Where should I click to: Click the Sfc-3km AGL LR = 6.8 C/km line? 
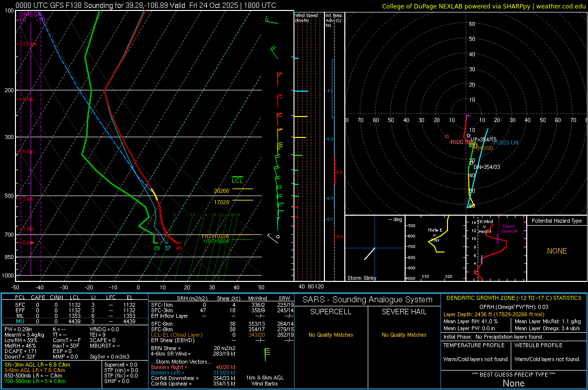pyautogui.click(x=37, y=365)
